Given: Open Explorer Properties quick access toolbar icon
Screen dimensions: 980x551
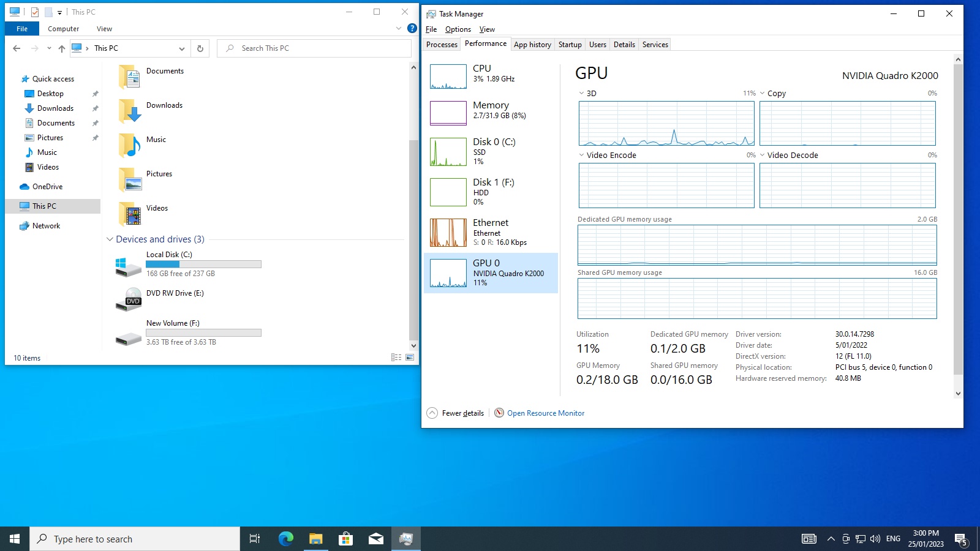Looking at the screenshot, I should click(x=35, y=12).
